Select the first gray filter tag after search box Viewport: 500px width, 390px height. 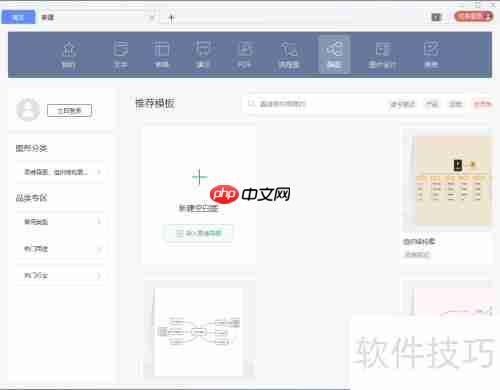402,104
